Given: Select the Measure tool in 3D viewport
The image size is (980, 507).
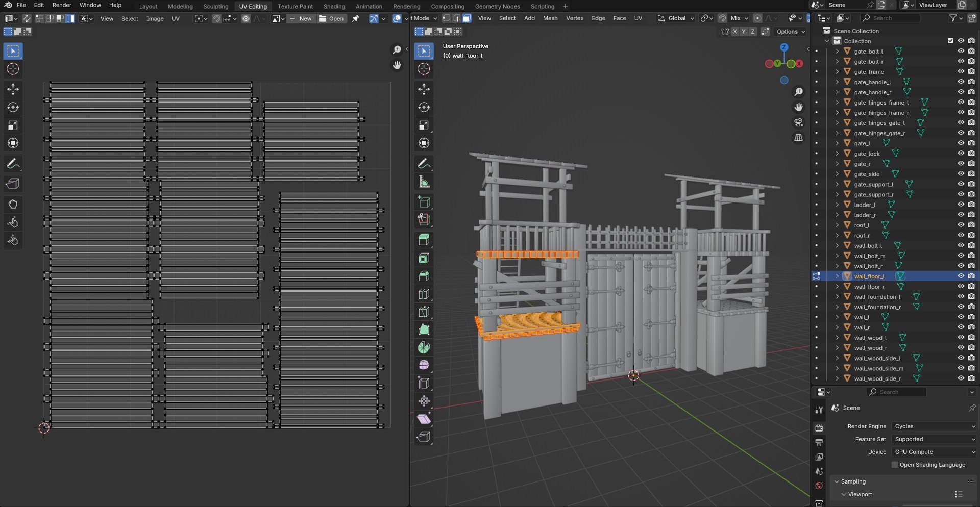Looking at the screenshot, I should tap(424, 182).
